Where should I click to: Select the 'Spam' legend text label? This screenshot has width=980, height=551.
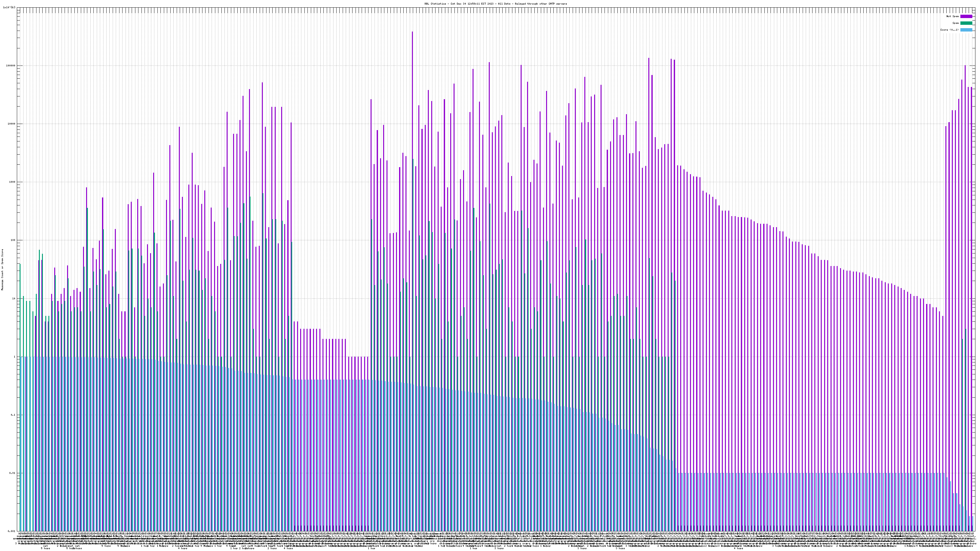pos(956,23)
